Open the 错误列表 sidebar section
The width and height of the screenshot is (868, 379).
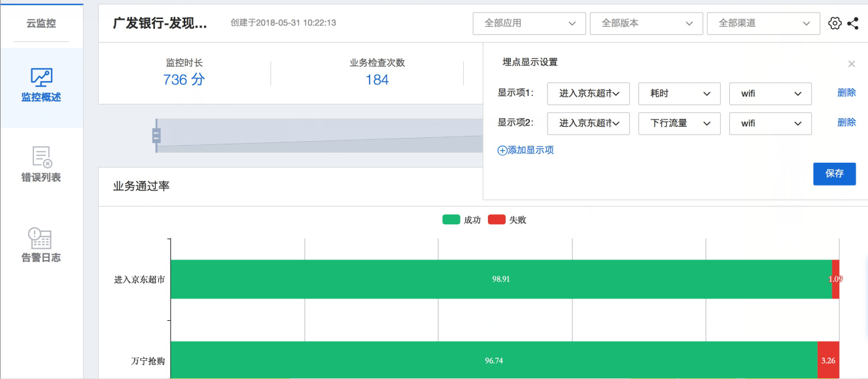pyautogui.click(x=41, y=165)
